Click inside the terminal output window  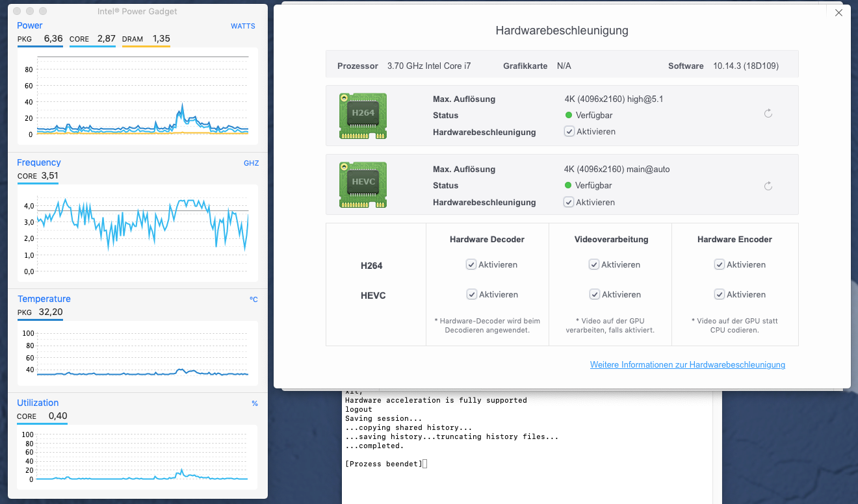(532, 448)
